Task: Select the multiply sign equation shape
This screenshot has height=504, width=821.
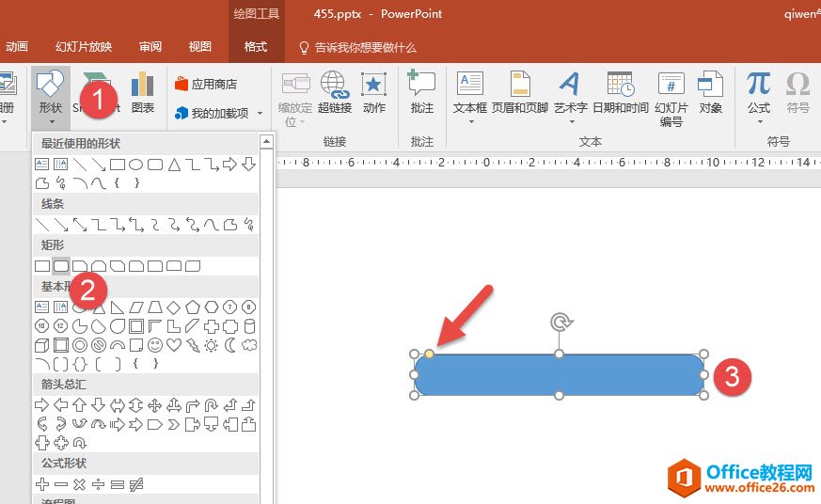Action: click(x=80, y=484)
